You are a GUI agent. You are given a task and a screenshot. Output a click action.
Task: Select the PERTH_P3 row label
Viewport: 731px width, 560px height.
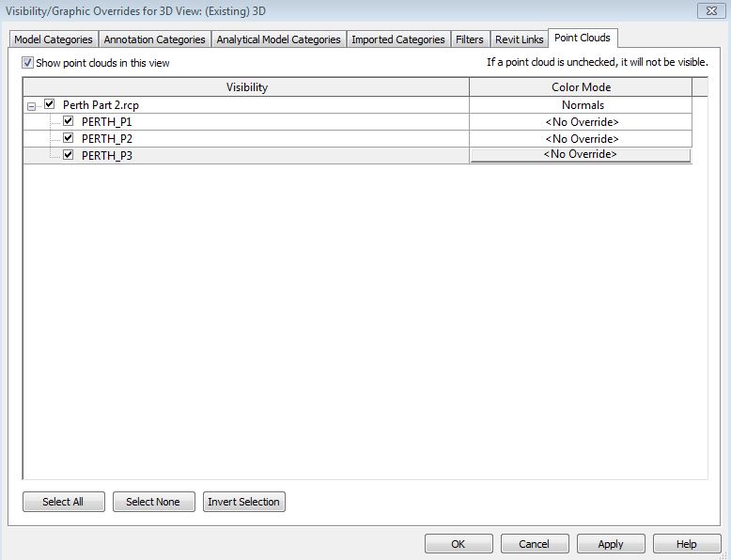point(107,155)
